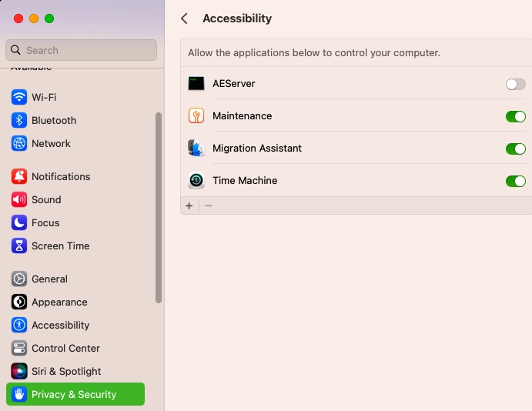Select the Migration Assistant row label
The width and height of the screenshot is (532, 411).
click(x=257, y=149)
